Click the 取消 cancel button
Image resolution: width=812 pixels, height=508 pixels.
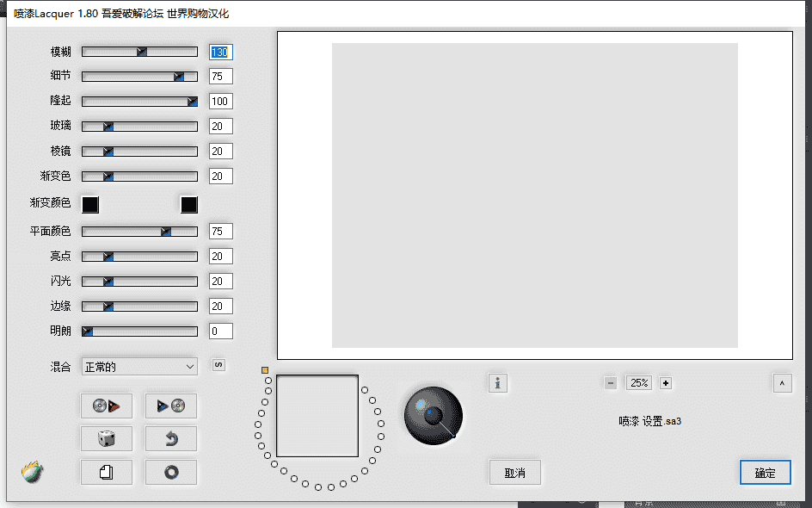(514, 473)
